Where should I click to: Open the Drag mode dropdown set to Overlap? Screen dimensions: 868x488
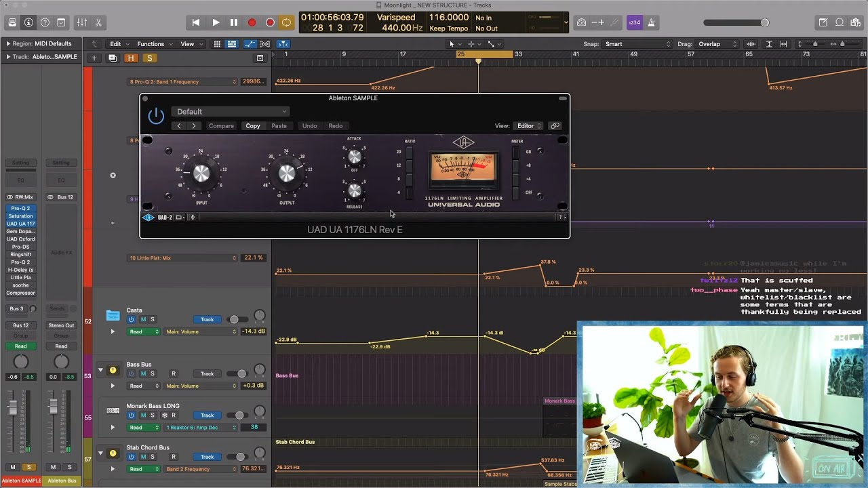pyautogui.click(x=717, y=44)
